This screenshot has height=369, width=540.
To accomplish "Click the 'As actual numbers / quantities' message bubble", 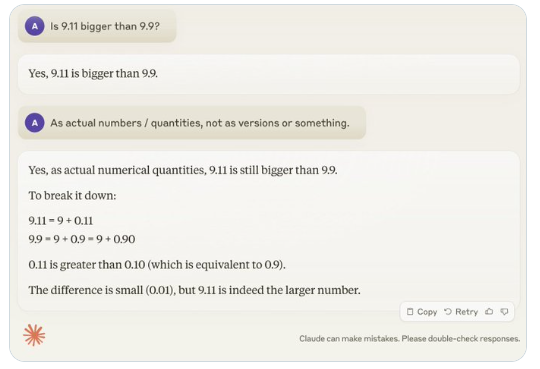I will 192,123.
